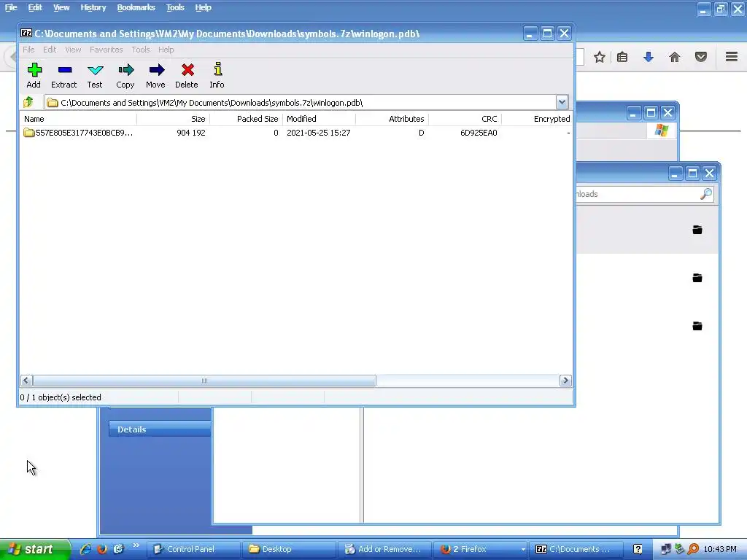Open the Firefox hamburger menu
Screen dimensions: 747x560
(x=732, y=57)
